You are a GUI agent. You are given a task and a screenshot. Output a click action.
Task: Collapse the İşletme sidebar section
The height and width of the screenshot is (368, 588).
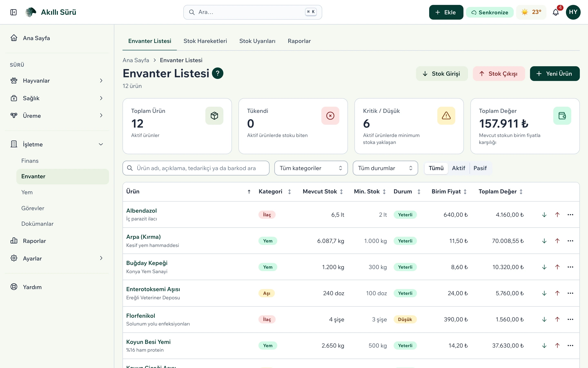coord(57,144)
